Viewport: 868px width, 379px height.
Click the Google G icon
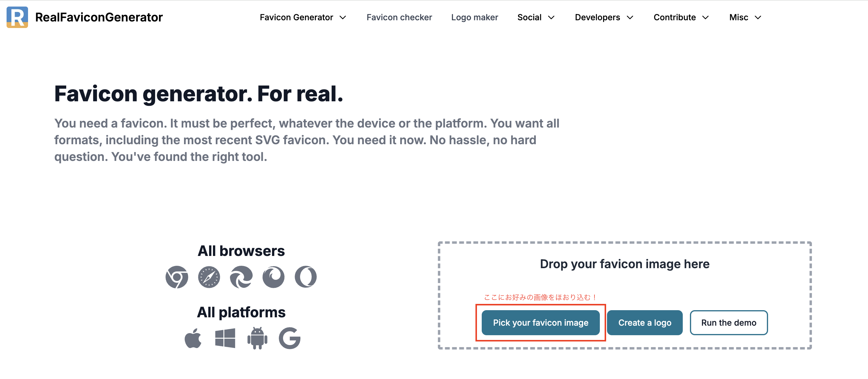click(x=290, y=338)
